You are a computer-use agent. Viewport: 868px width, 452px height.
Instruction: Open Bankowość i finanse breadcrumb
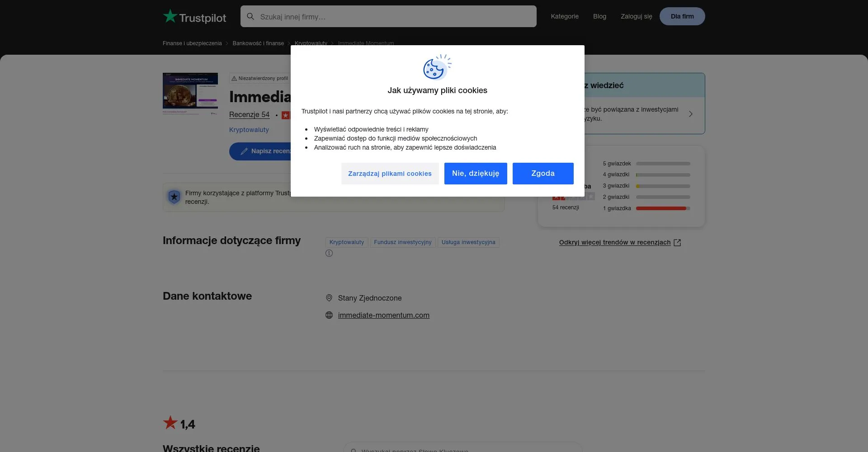point(258,43)
